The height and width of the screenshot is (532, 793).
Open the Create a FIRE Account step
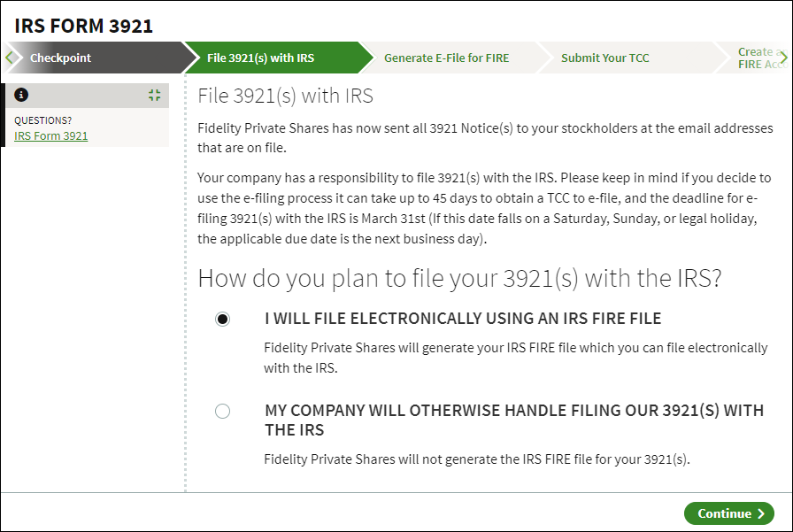[758, 58]
